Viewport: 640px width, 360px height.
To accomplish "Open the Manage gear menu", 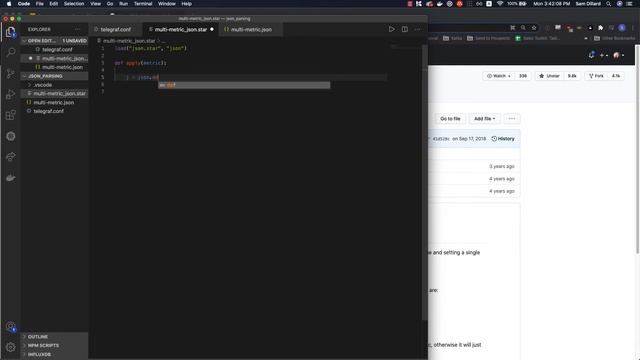I will click(x=11, y=347).
